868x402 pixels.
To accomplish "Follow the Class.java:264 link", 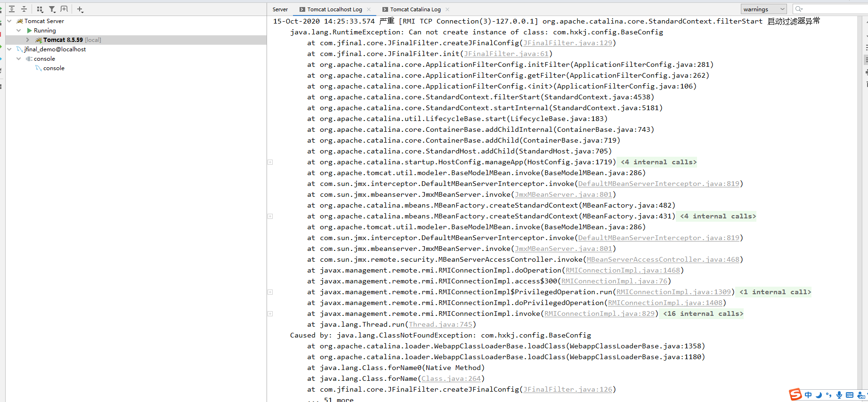I will (451, 378).
